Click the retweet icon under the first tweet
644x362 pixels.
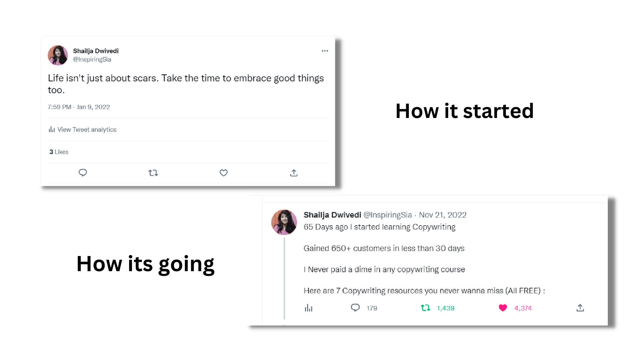tap(153, 173)
